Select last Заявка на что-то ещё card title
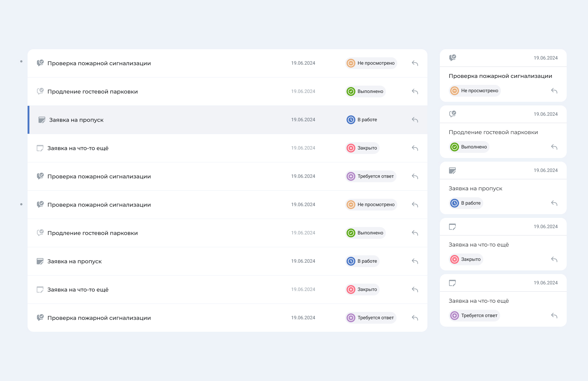The width and height of the screenshot is (588, 381). (478, 301)
